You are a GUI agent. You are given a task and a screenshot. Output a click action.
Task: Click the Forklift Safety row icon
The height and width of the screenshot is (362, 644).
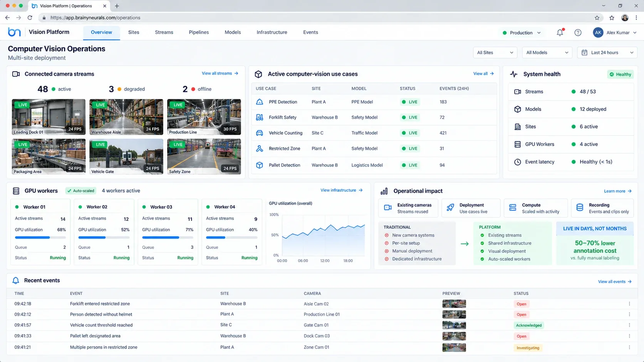pyautogui.click(x=260, y=117)
